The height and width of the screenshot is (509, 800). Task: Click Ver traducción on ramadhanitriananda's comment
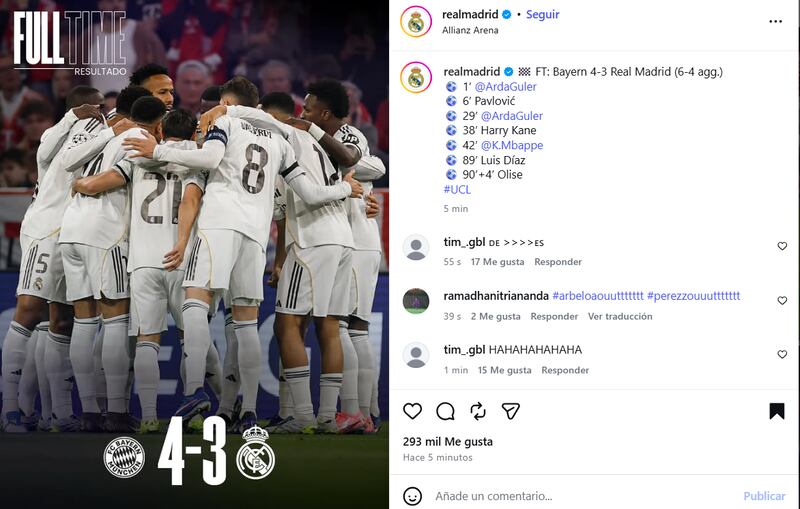pyautogui.click(x=620, y=316)
